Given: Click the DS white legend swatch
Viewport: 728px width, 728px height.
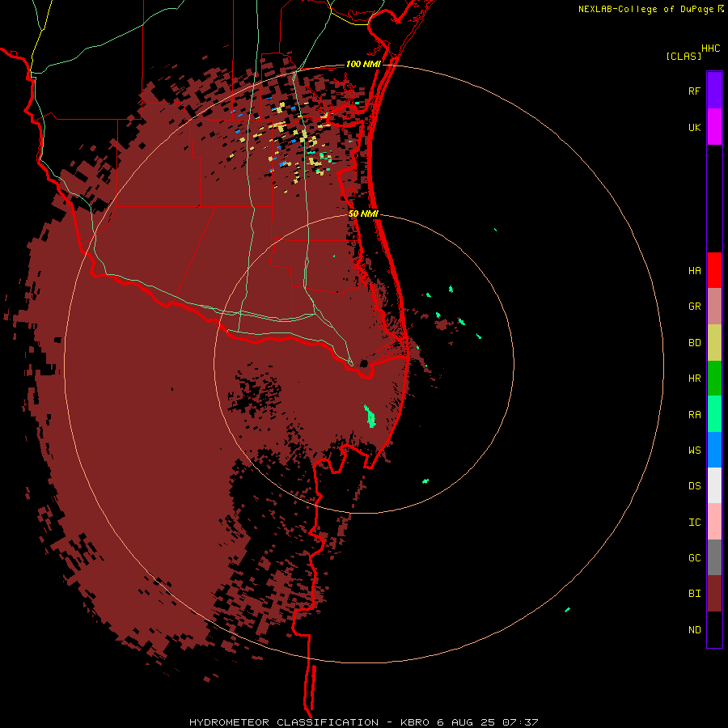Looking at the screenshot, I should pos(714,485).
